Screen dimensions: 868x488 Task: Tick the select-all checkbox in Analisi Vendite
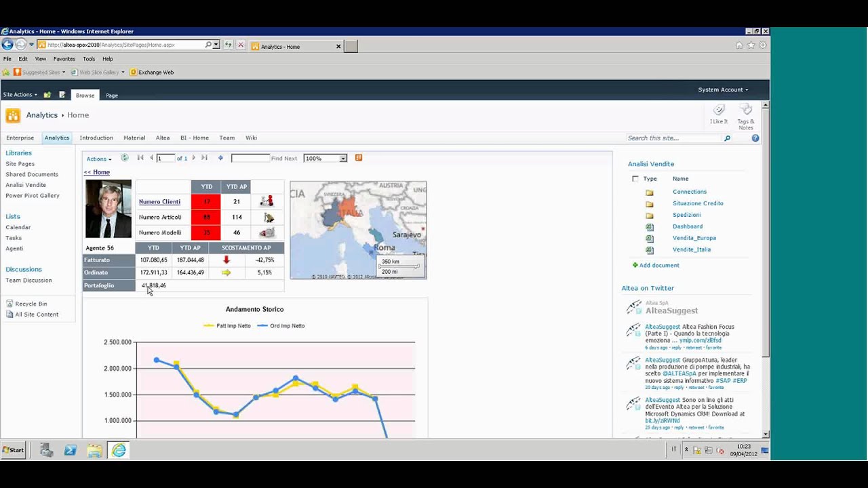pyautogui.click(x=635, y=179)
